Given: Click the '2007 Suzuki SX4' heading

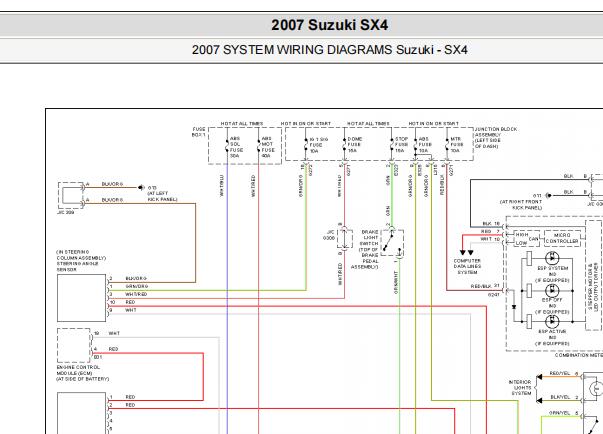Looking at the screenshot, I should (x=330, y=25).
